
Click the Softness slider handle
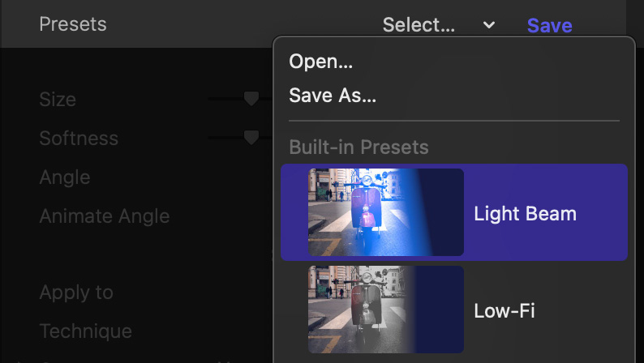[251, 138]
